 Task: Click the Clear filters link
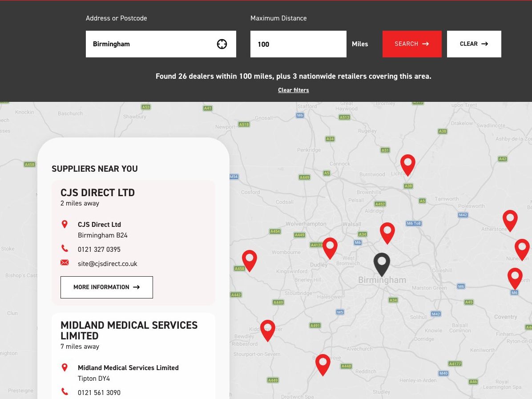(x=294, y=90)
